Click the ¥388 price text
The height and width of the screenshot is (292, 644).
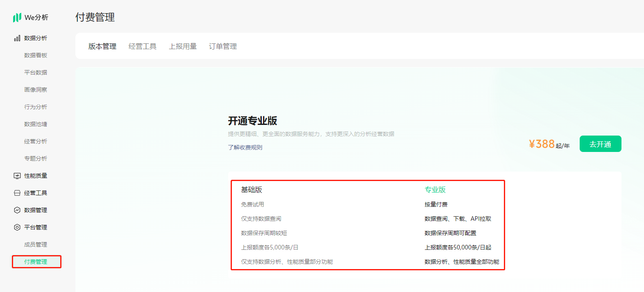click(542, 144)
